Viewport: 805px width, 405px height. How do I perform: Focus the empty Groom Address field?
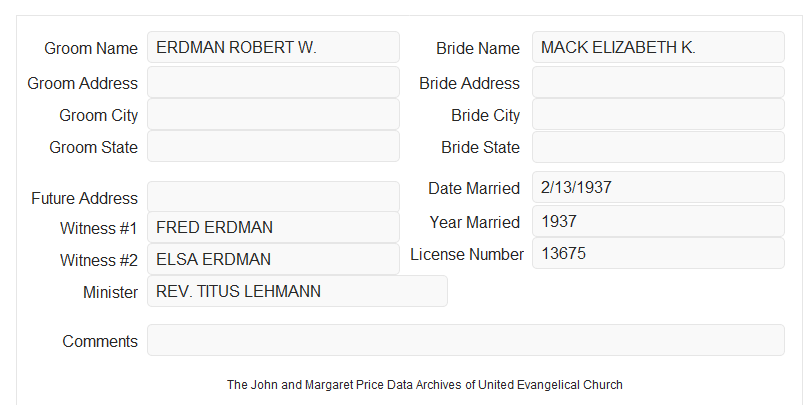coord(273,82)
